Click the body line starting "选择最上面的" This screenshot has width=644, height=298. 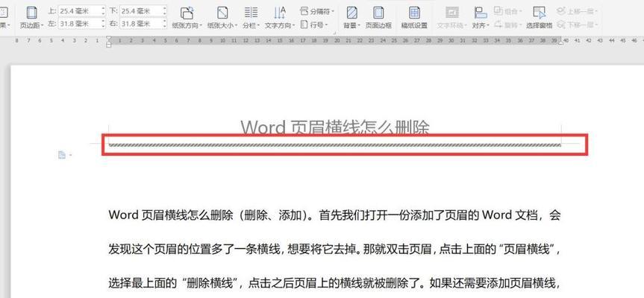click(335, 283)
